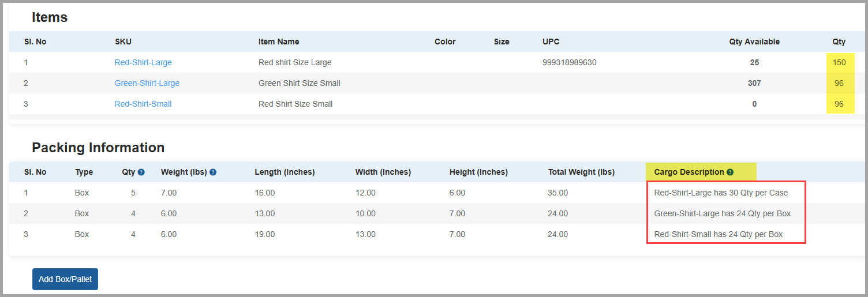Click Length value 19.00 in packing row 3
Viewport: 868px width, 297px height.
(265, 234)
